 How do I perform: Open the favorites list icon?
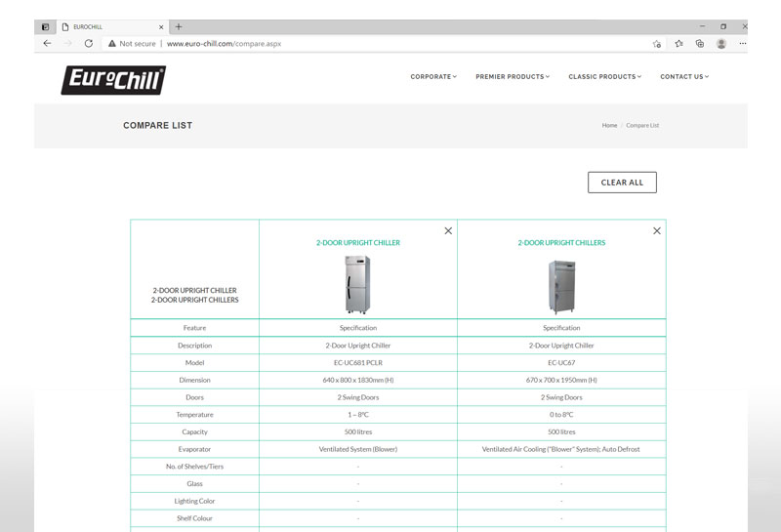(x=678, y=43)
